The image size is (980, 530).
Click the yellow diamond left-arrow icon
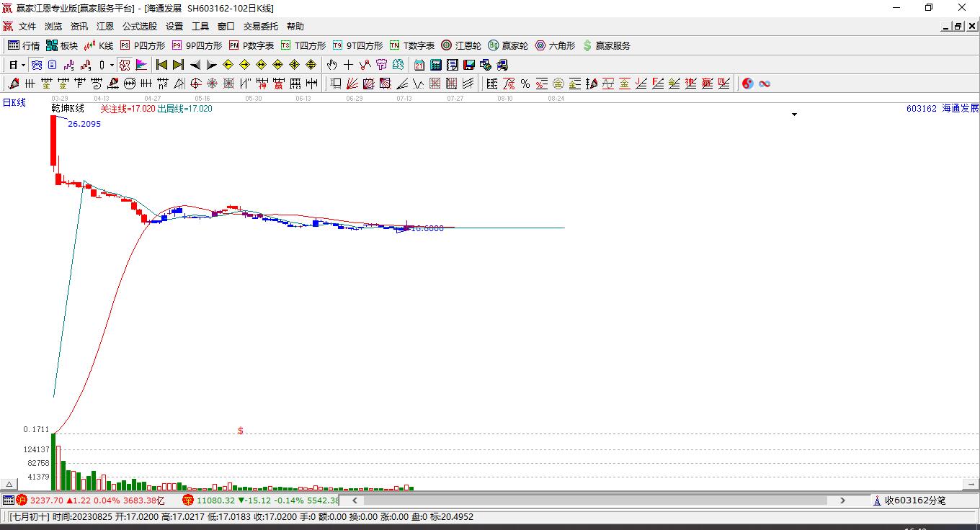coord(228,65)
